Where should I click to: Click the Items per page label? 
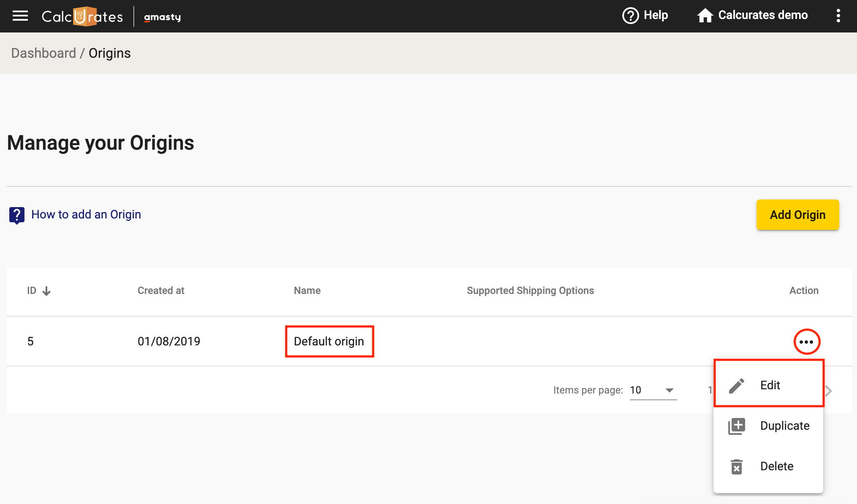588,390
